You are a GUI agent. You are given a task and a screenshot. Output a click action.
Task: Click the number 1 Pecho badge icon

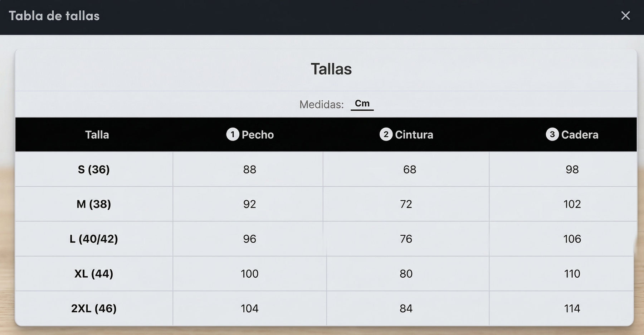(x=233, y=134)
